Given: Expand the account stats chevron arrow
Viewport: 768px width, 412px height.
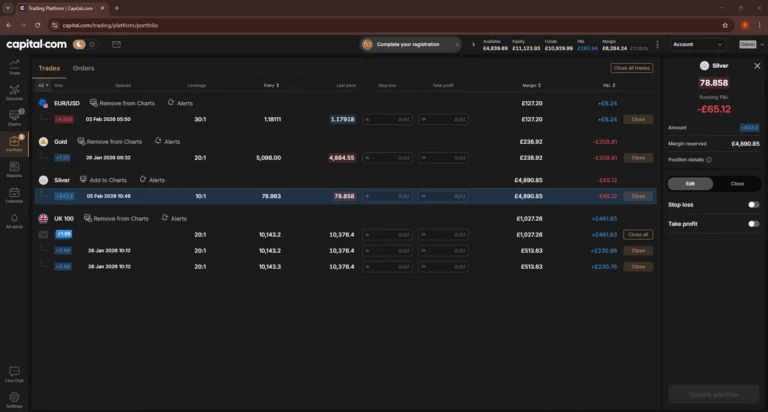Looking at the screenshot, I should pos(473,45).
